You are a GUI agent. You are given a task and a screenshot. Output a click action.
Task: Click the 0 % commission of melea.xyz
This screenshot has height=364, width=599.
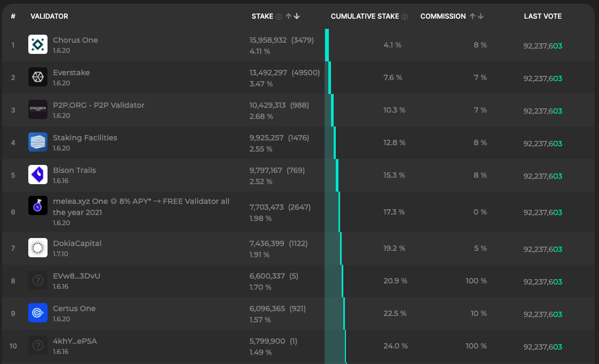tap(480, 212)
